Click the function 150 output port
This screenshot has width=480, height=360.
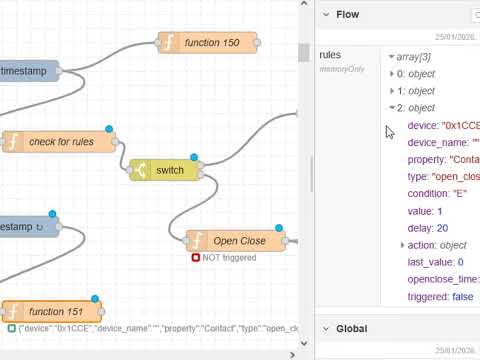pos(257,43)
